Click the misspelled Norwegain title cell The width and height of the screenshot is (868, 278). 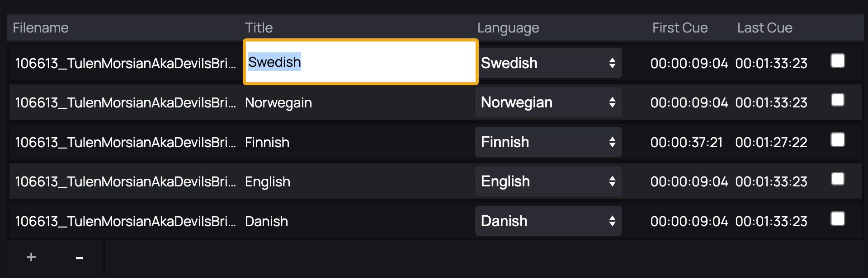[278, 103]
